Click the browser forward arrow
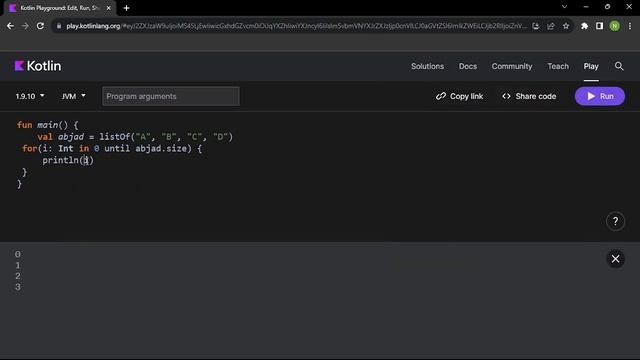Screen dimensions: 640x360 point(25,26)
